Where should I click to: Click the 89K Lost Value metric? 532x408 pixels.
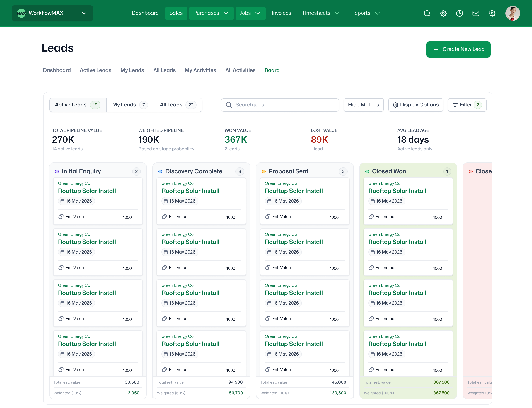[x=320, y=140]
